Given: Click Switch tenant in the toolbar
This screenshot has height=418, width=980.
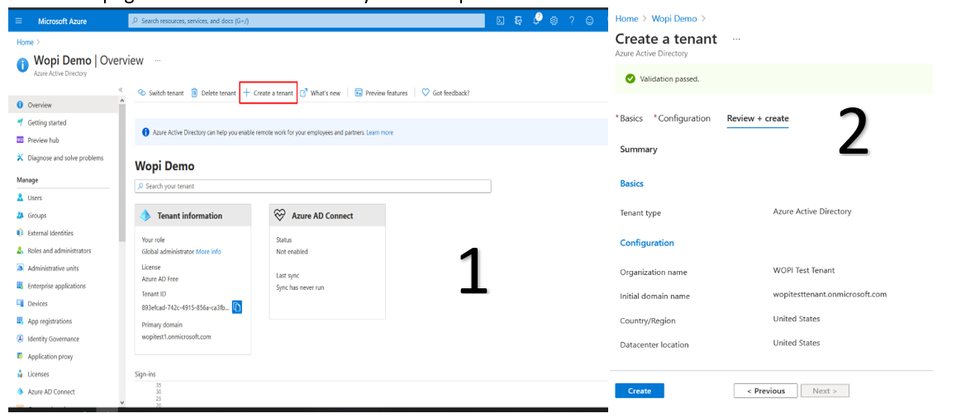Looking at the screenshot, I should click(x=160, y=93).
